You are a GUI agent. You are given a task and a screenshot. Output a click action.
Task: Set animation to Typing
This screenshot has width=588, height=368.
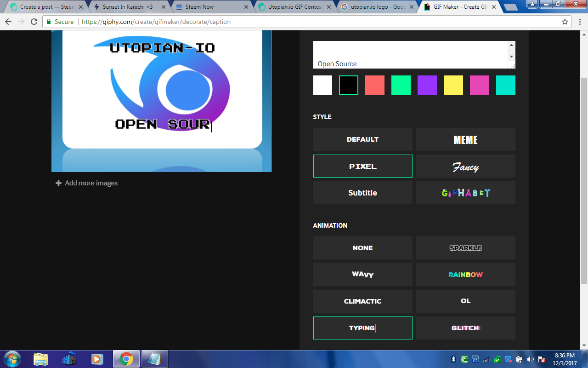click(363, 328)
